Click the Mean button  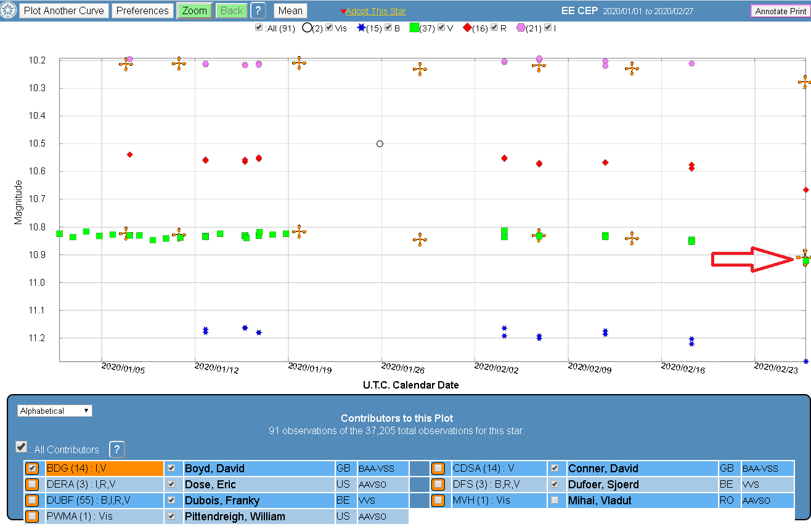[x=290, y=10]
